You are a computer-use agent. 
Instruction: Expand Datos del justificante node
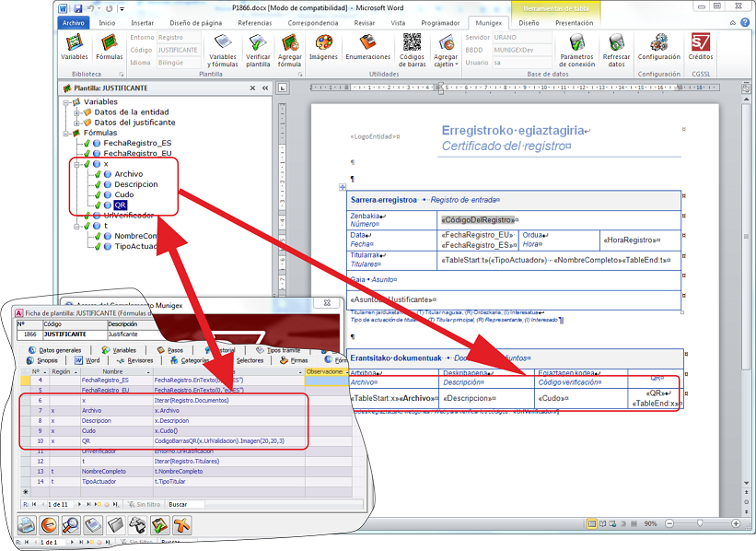click(x=76, y=123)
